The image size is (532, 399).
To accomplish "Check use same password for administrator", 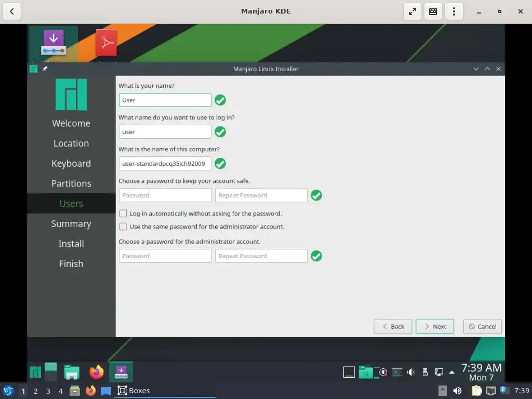I will tap(123, 227).
